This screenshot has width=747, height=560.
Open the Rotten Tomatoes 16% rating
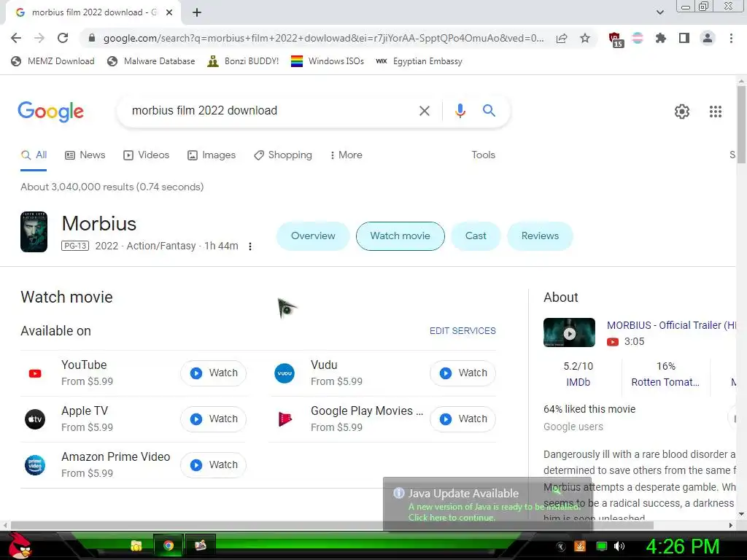665,374
